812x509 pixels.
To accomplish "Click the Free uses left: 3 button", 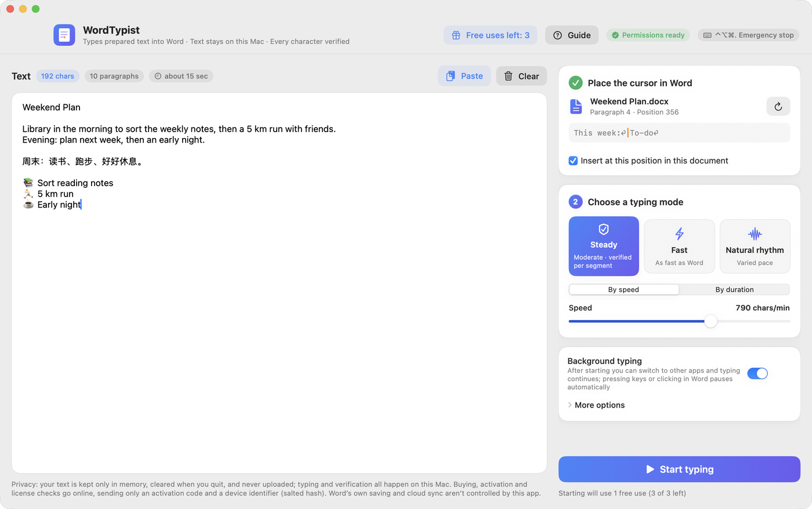I will (x=491, y=35).
